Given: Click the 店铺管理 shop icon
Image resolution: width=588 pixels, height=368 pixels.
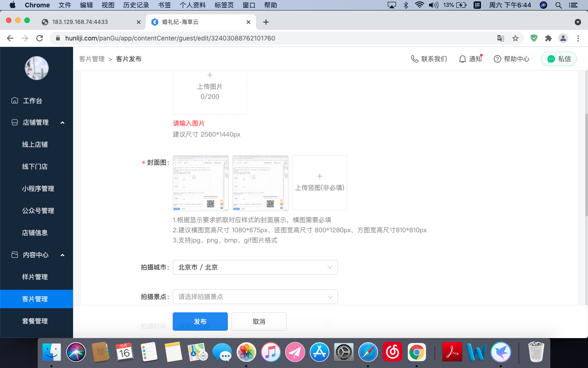Looking at the screenshot, I should coord(15,123).
